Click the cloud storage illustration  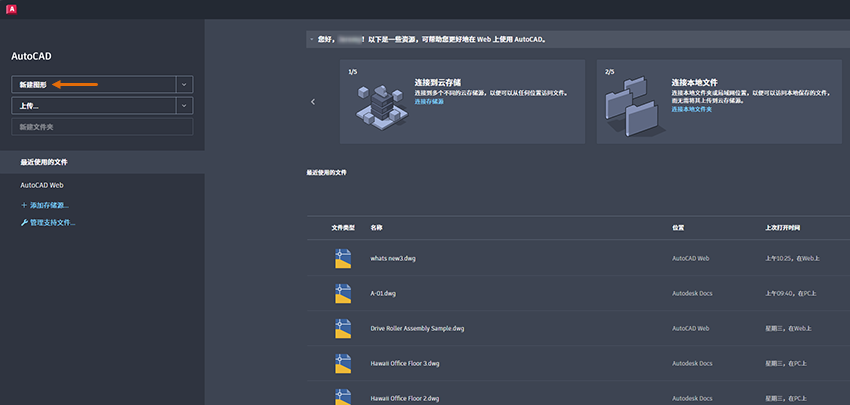381,106
